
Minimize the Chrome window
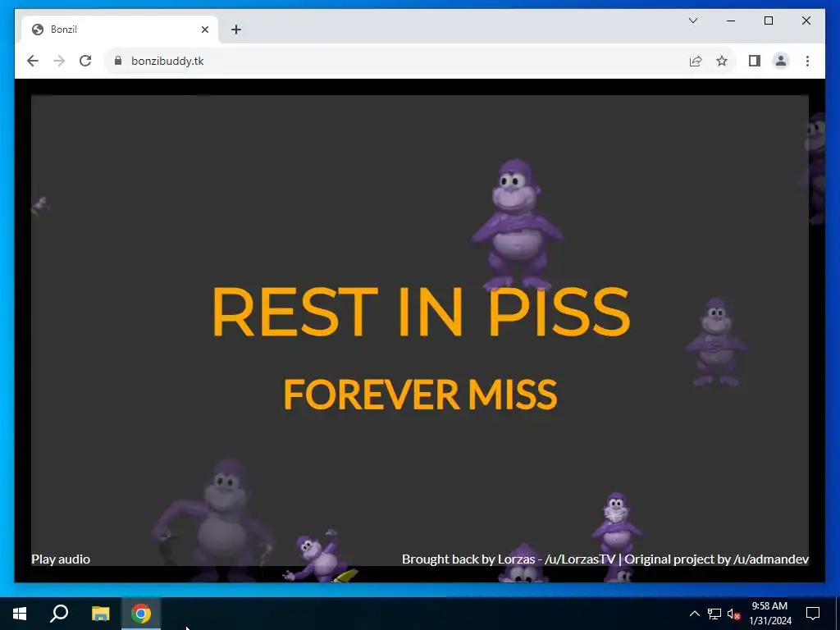tap(731, 21)
